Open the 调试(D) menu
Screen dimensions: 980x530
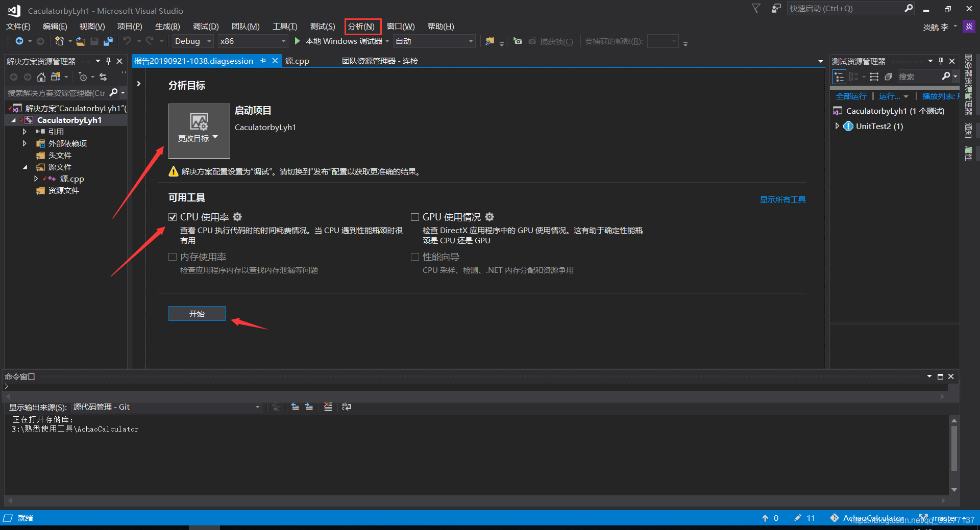(206, 26)
